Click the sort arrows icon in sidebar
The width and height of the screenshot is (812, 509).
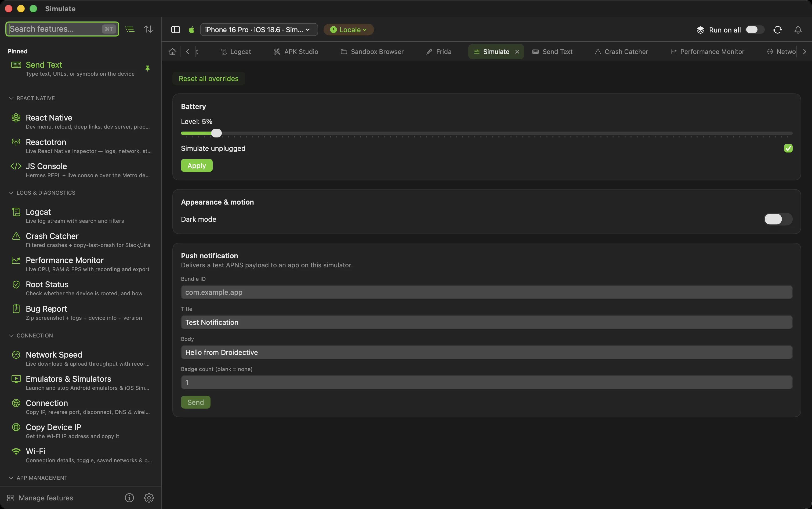148,29
